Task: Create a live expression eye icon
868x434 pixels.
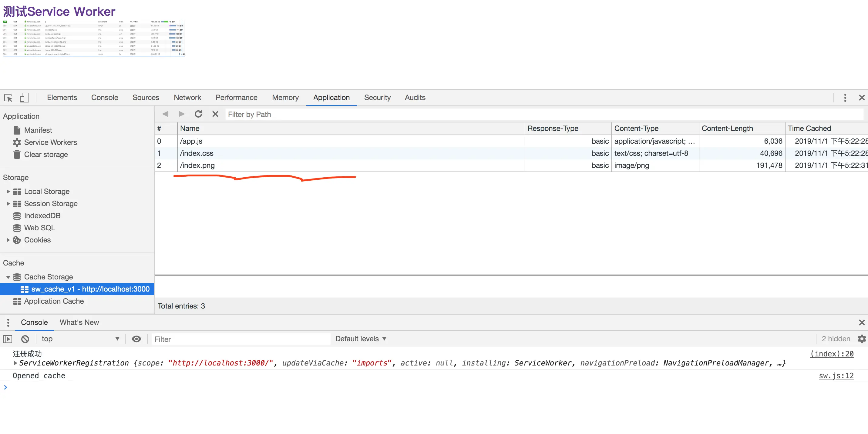Action: tap(136, 339)
